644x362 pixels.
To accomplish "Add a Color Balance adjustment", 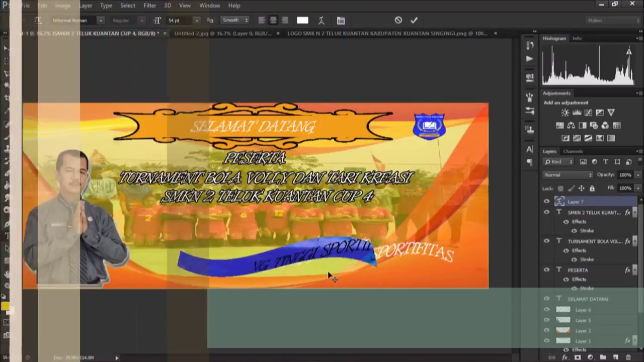I will click(571, 126).
